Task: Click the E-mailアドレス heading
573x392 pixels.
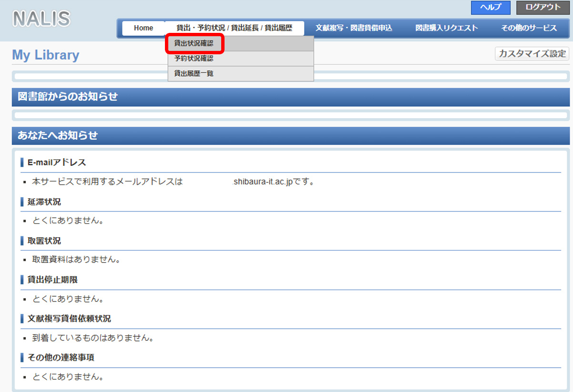Action: click(x=57, y=162)
